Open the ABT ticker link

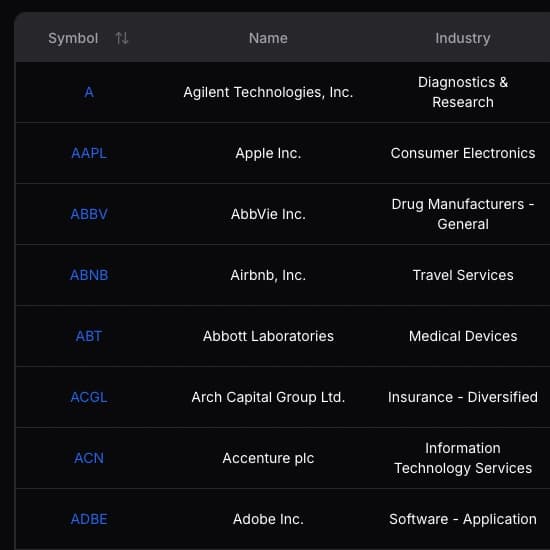pos(89,336)
